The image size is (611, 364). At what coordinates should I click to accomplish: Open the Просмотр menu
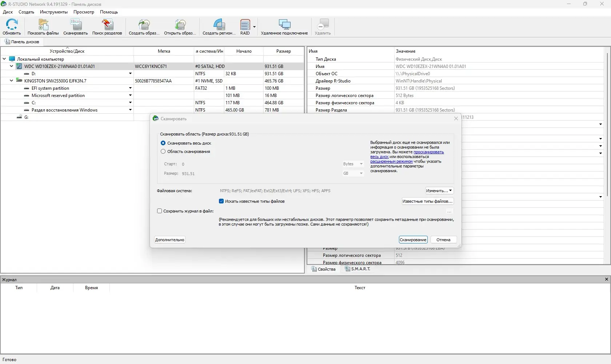click(84, 12)
